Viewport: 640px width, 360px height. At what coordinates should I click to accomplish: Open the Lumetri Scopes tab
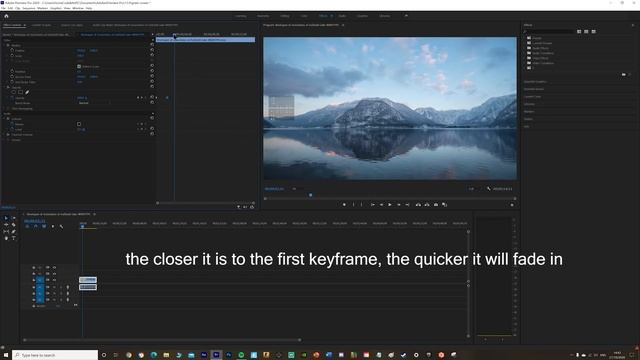pyautogui.click(x=41, y=25)
